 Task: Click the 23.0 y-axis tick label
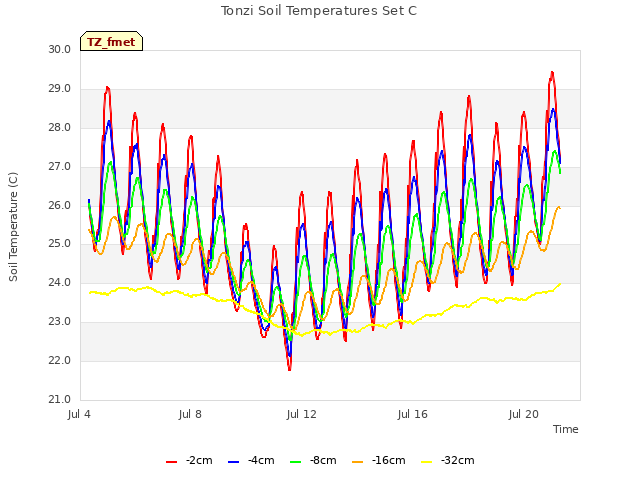pos(60,322)
